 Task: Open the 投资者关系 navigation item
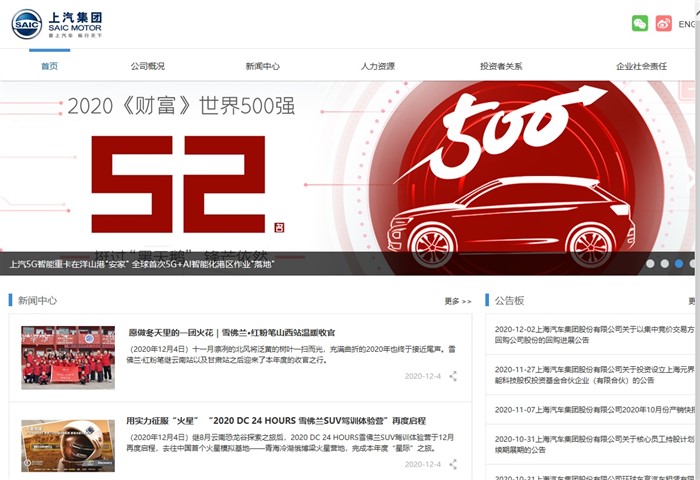[x=501, y=66]
